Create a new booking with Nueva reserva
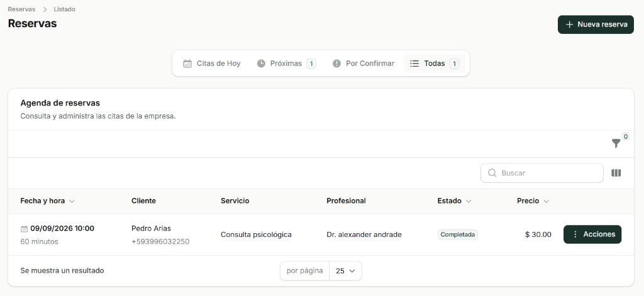644x296 pixels. coord(596,25)
